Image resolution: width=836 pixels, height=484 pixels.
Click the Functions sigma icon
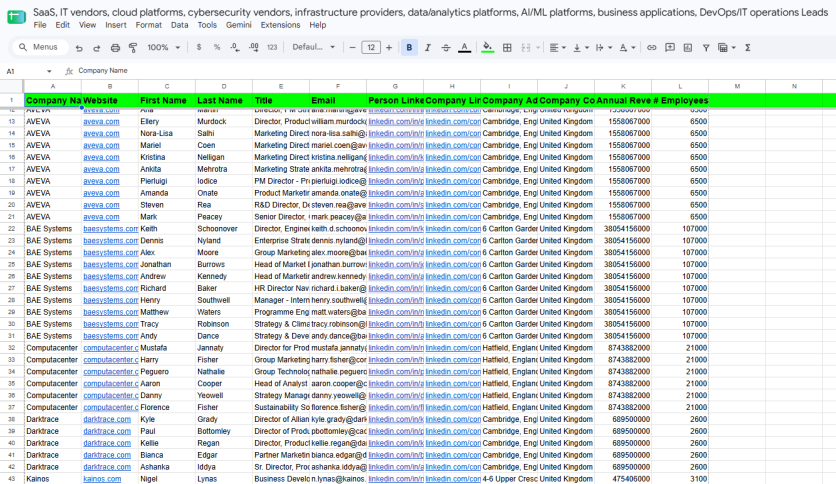[x=747, y=47]
